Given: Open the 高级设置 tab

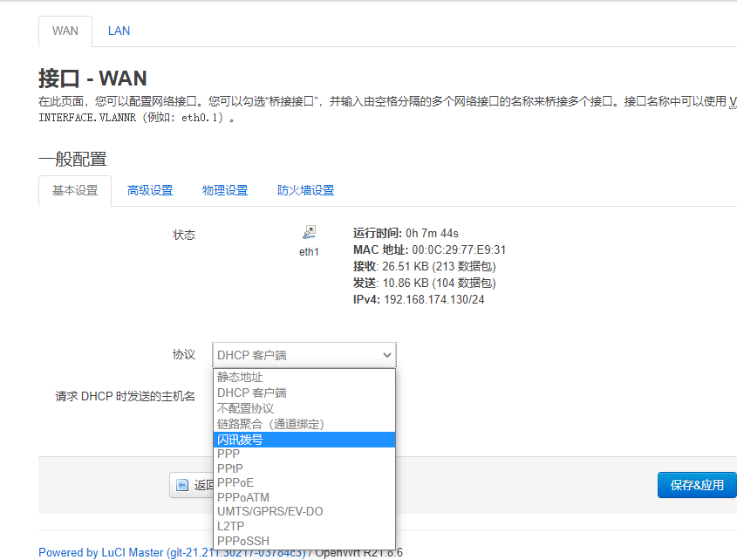Looking at the screenshot, I should click(x=150, y=189).
